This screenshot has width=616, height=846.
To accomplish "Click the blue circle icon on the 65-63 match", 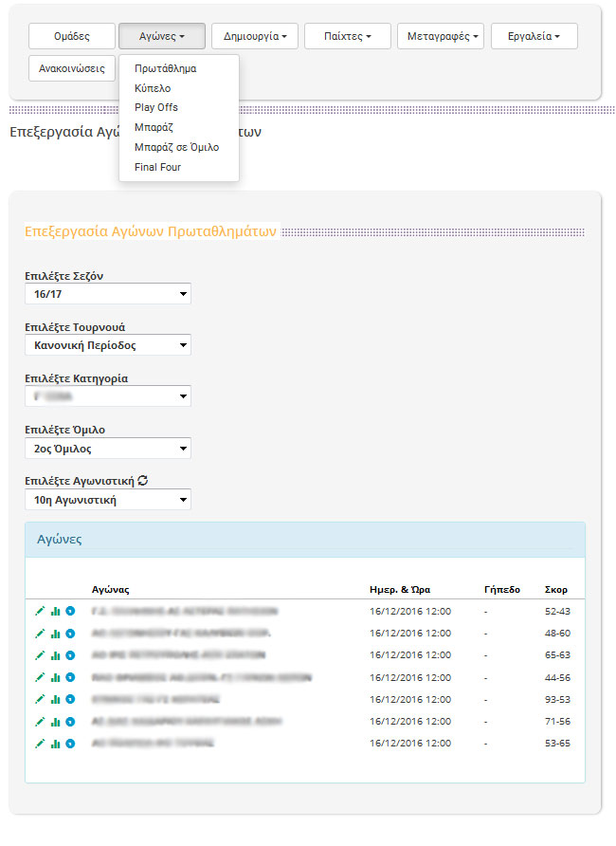I will pyautogui.click(x=69, y=655).
